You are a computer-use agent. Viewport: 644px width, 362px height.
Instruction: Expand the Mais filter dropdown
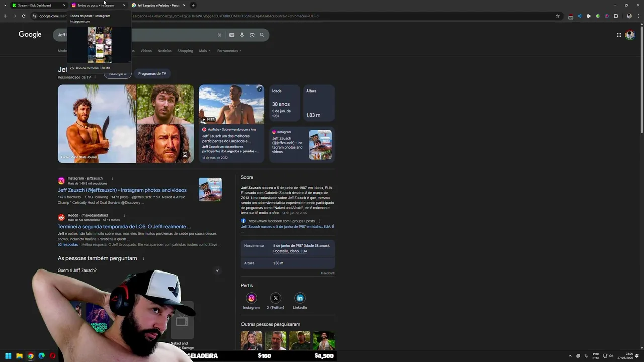tap(204, 51)
